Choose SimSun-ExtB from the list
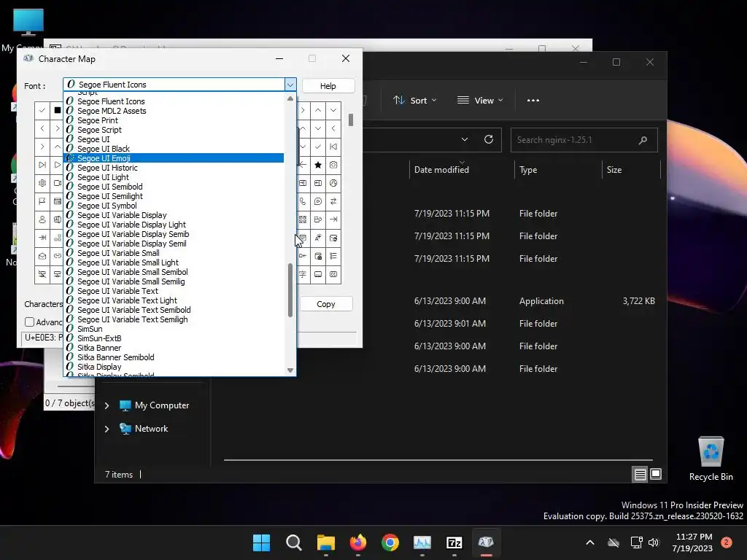Image resolution: width=747 pixels, height=560 pixels. (174, 338)
